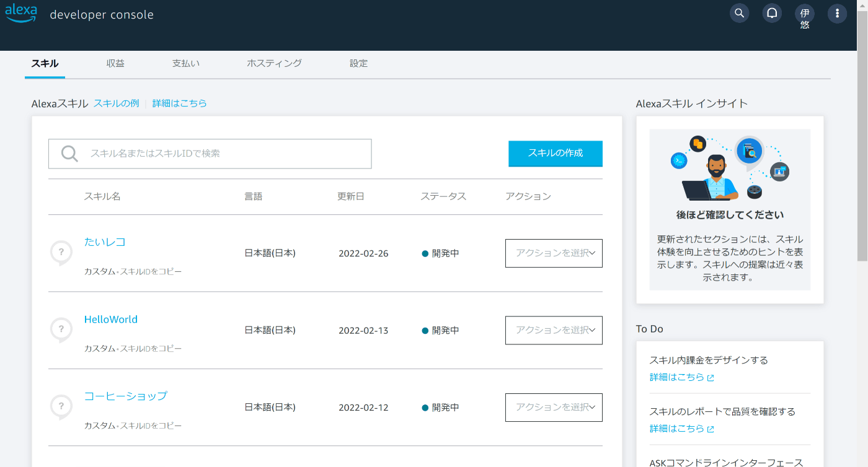Copy skill ID for HelloWorld

click(x=151, y=349)
